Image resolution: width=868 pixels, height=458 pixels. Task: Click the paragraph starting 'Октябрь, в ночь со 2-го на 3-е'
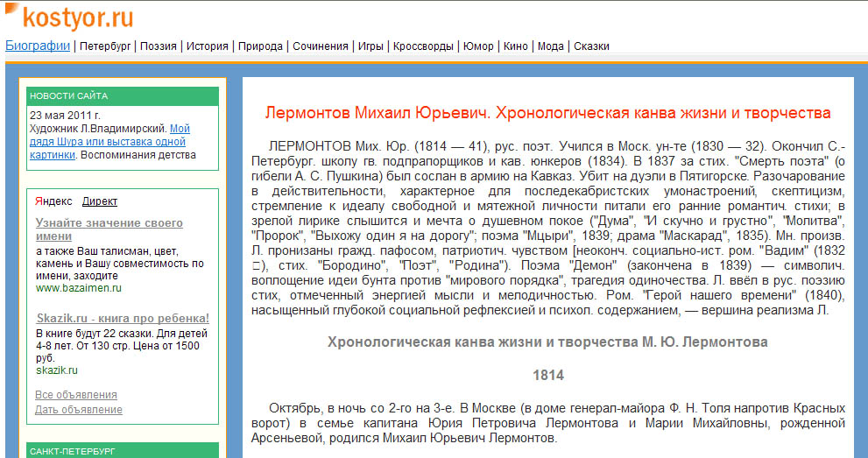click(548, 423)
